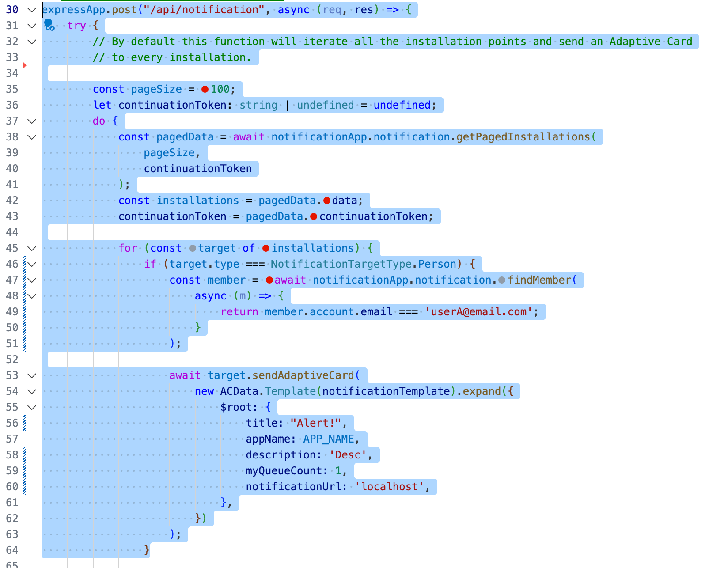Fold the findMember call at line 47

[32, 280]
